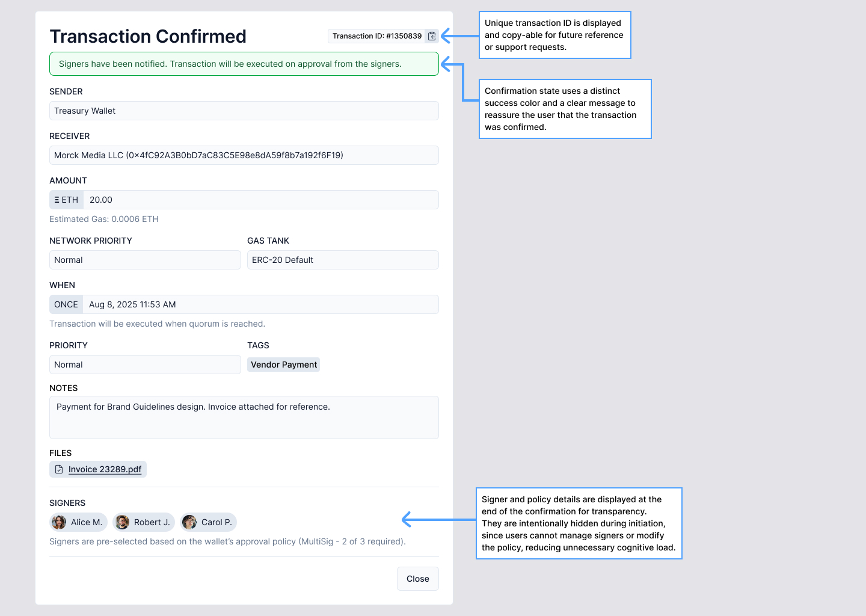Screen dimensions: 866x616
Task: Open the Priority Normal field
Action: tap(145, 365)
